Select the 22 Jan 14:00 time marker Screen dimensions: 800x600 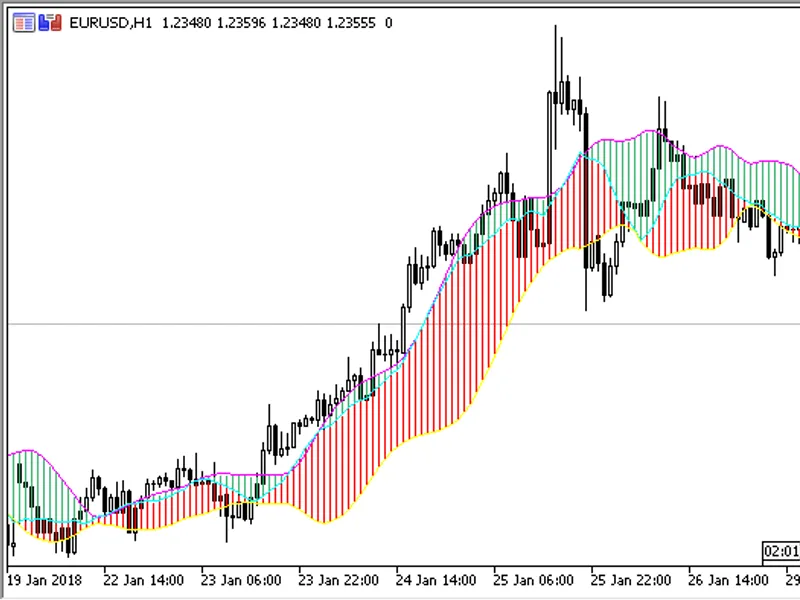click(x=143, y=581)
